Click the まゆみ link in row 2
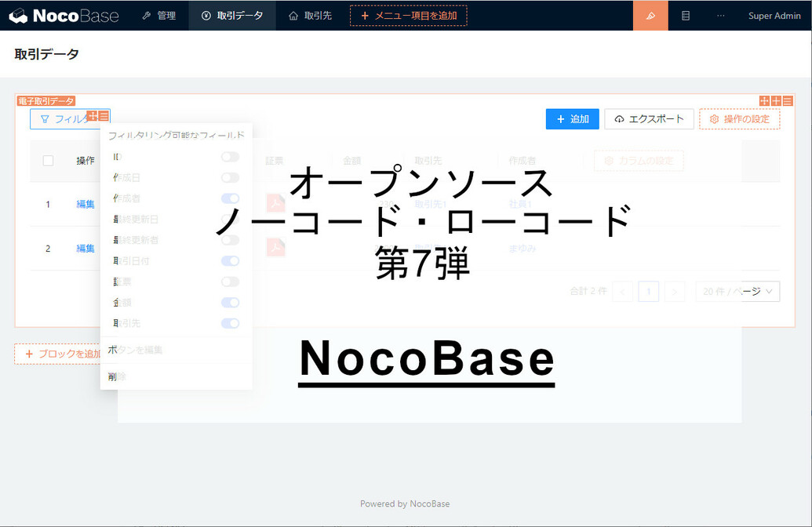 pos(522,249)
